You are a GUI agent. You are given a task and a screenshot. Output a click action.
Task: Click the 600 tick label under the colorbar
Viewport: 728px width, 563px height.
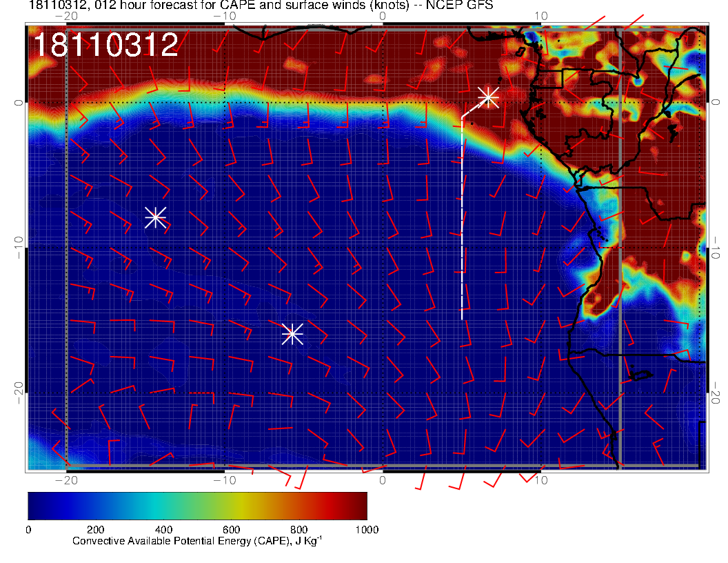click(x=231, y=530)
